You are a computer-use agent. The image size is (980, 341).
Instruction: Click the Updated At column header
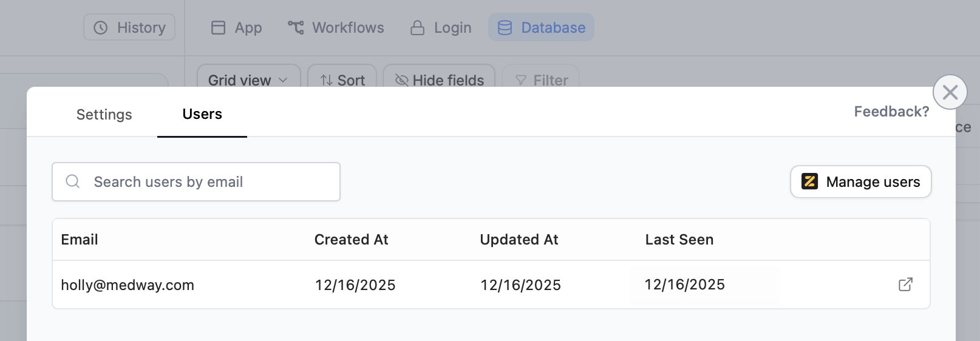(x=519, y=240)
